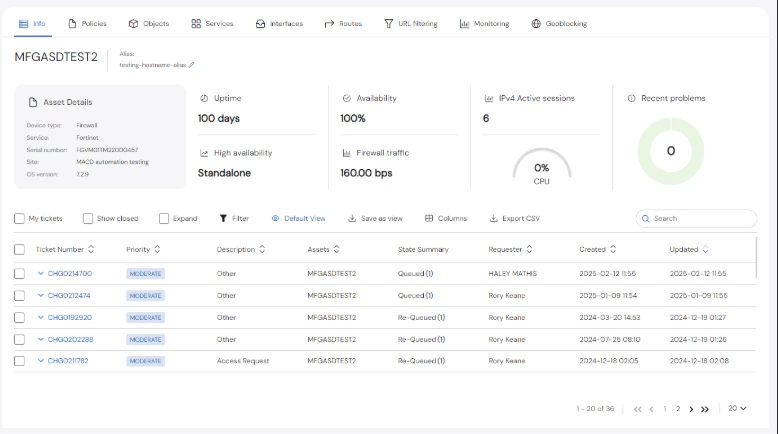Click MODERATE priority badge for CHG0214700
The image size is (778, 434).
point(145,274)
